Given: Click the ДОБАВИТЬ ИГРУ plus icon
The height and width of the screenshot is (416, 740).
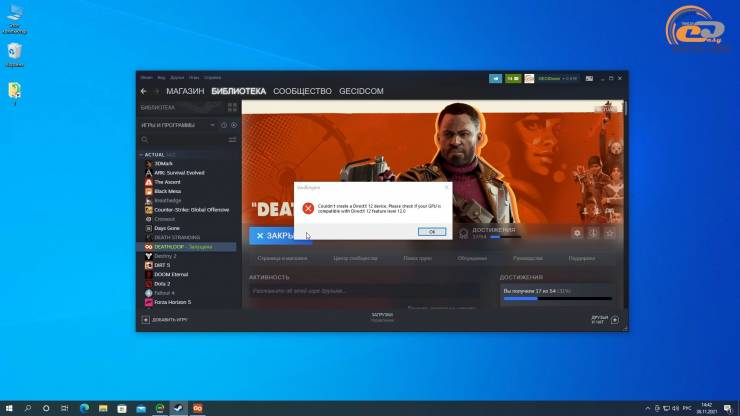Looking at the screenshot, I should tap(145, 320).
